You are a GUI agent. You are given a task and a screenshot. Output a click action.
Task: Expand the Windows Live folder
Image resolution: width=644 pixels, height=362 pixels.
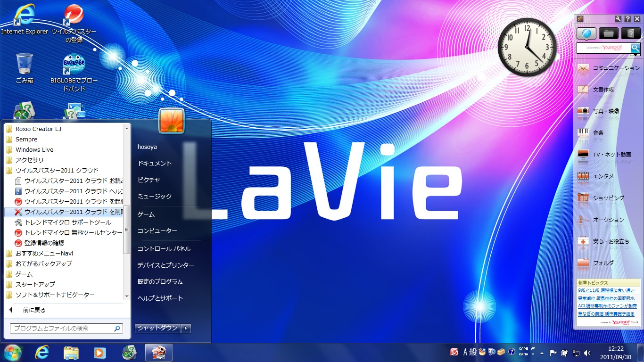64,149
